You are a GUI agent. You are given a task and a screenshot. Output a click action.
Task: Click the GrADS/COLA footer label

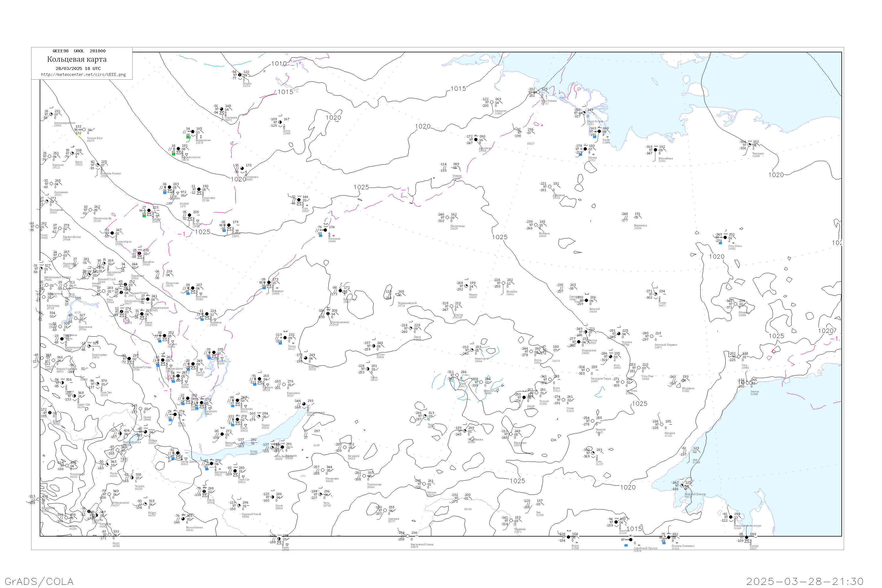39,581
